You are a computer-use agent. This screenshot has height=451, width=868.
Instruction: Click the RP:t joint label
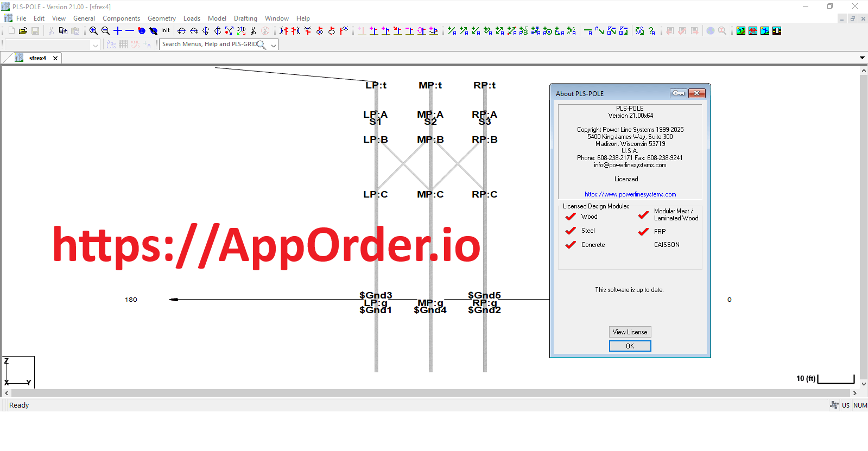[x=484, y=85]
